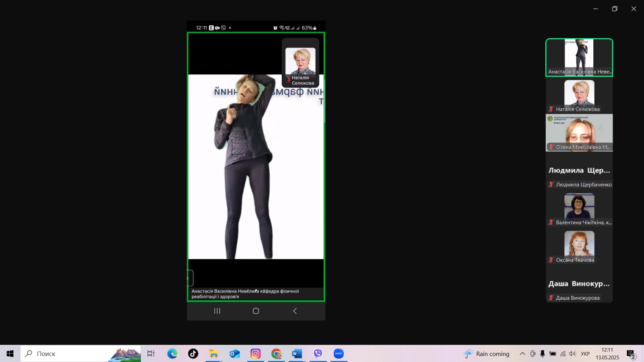Expand side panel arrow in phone screen
This screenshot has width=644, height=362.
190,278
